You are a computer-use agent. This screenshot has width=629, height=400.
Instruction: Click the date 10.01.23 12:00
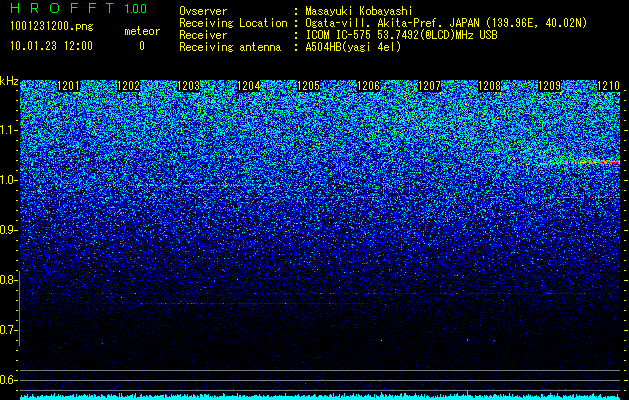pyautogui.click(x=51, y=46)
